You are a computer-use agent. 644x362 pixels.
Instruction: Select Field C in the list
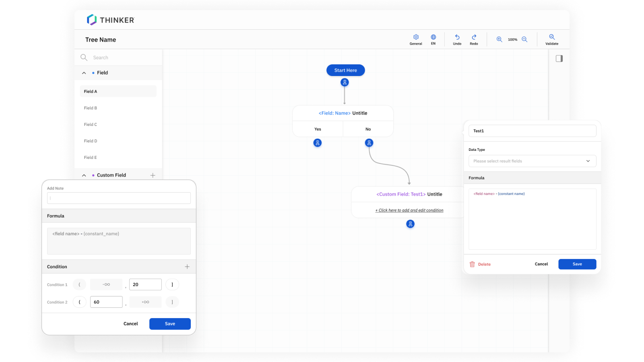point(91,125)
